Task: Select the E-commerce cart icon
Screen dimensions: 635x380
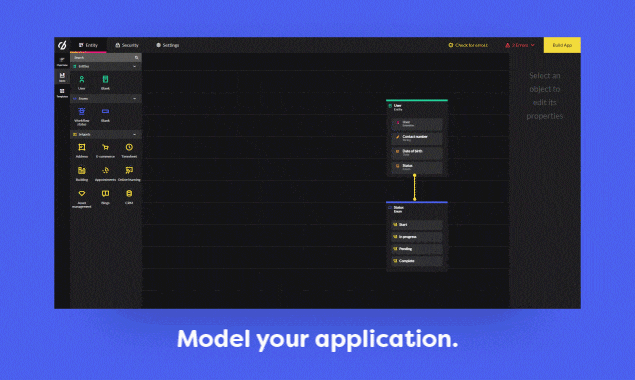Action: point(105,147)
